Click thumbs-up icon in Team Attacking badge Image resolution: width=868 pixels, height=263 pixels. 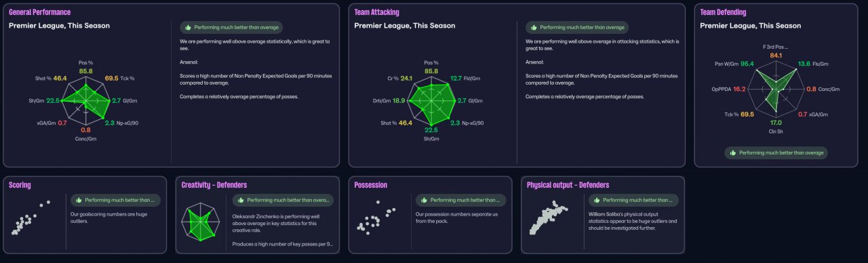(534, 28)
